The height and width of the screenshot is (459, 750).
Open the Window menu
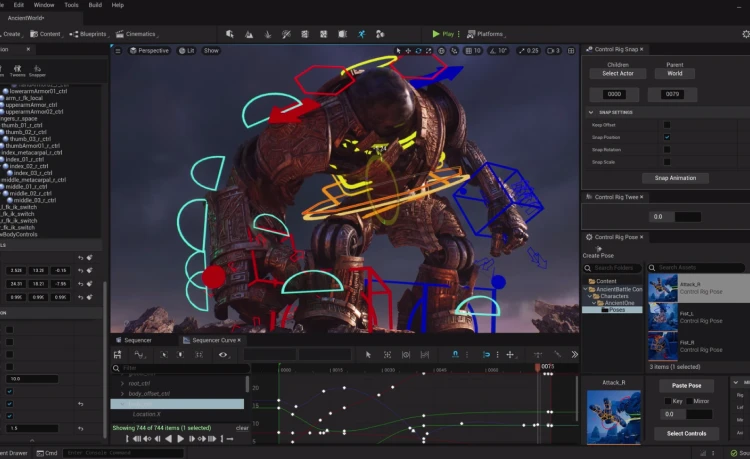(44, 5)
